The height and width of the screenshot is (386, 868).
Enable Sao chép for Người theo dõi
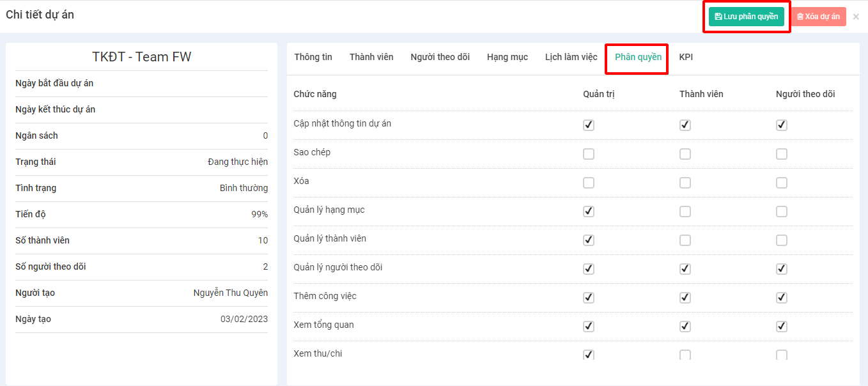781,154
